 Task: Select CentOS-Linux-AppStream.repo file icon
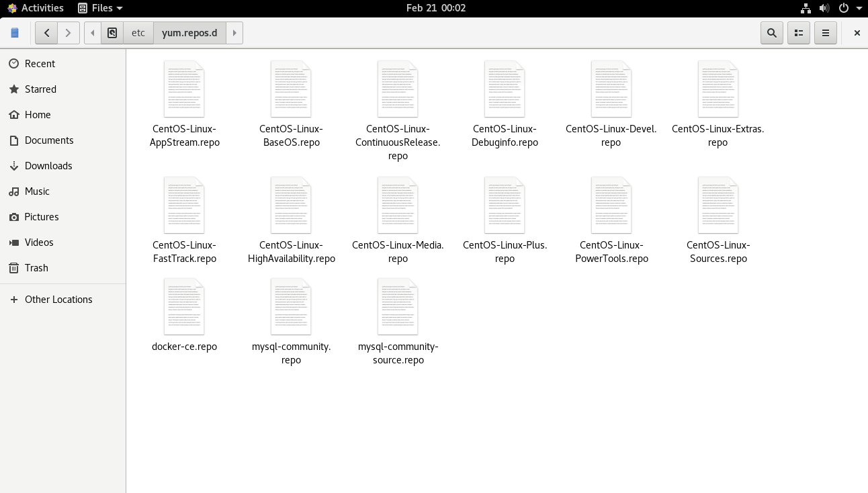coord(184,89)
